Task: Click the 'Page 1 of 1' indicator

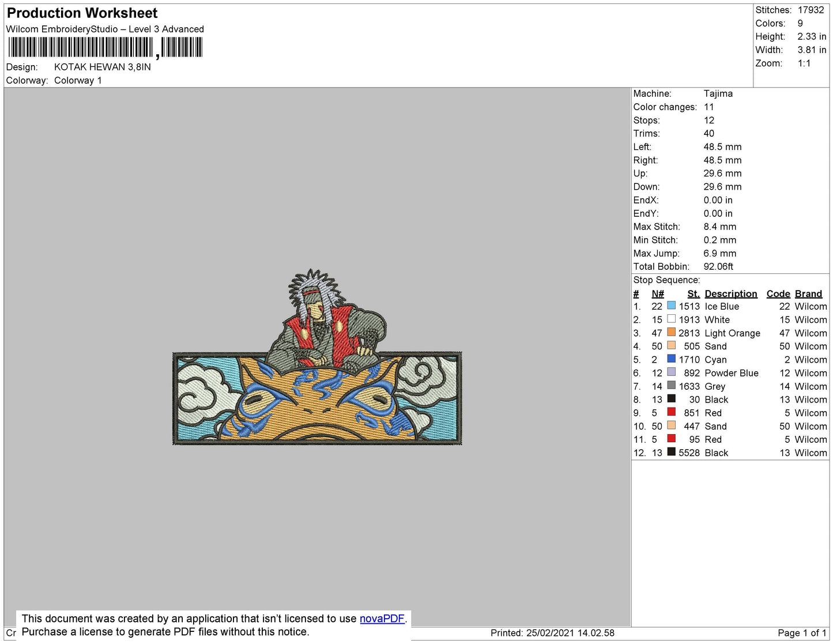Action: (x=802, y=632)
